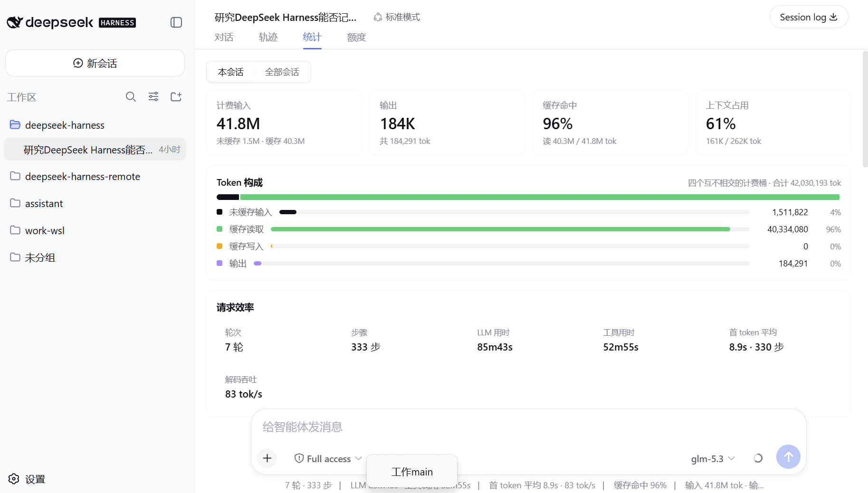Switch to the 轨迹 tab
Viewport: 868px width, 493px height.
pos(268,37)
